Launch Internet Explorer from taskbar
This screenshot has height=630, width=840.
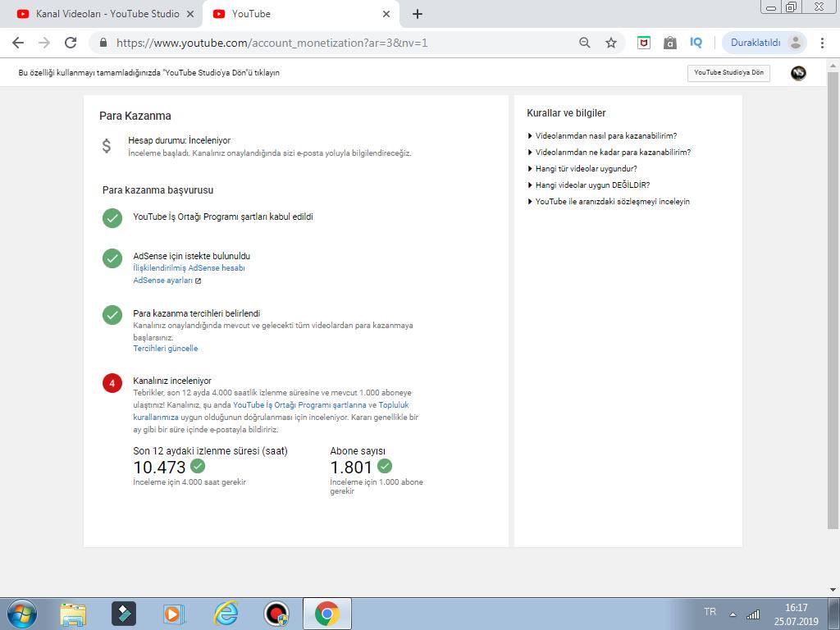(x=226, y=614)
